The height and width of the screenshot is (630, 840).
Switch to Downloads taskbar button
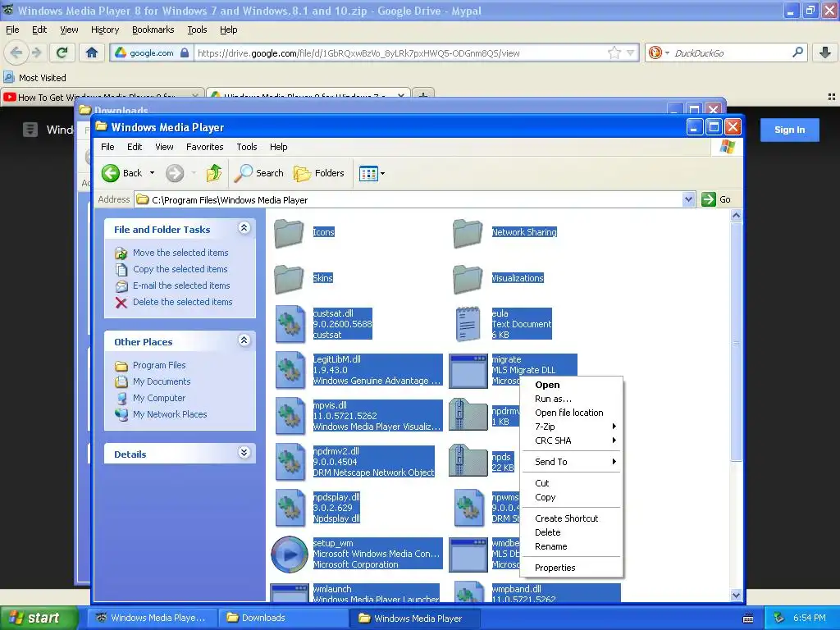(282, 618)
